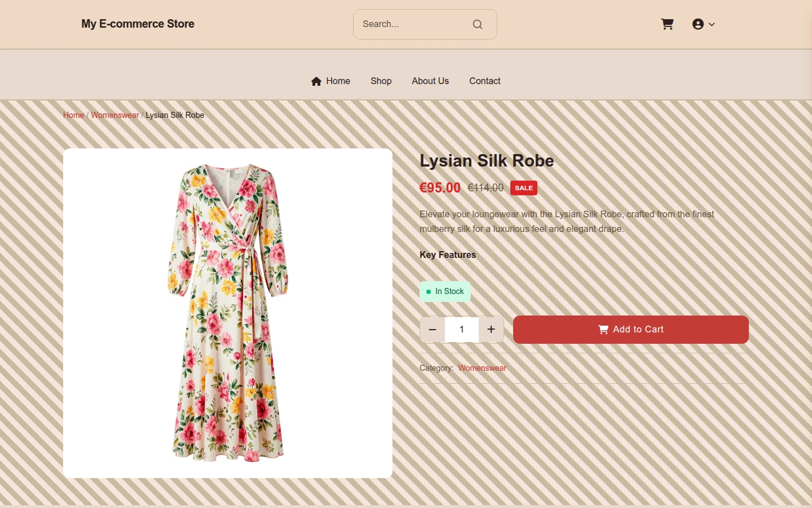Image resolution: width=812 pixels, height=508 pixels.
Task: Click the In Stock status badge
Action: [445, 291]
